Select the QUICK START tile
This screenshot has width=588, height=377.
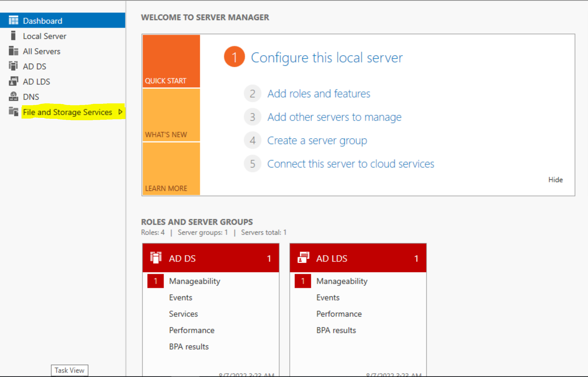pos(171,61)
